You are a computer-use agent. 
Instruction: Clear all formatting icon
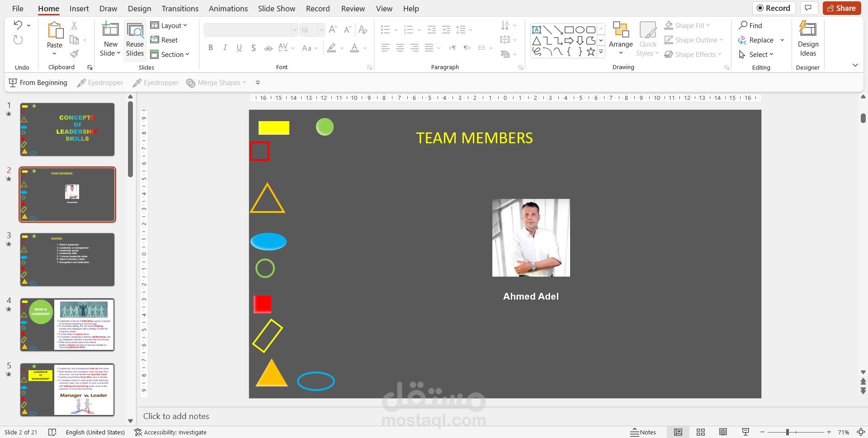363,30
